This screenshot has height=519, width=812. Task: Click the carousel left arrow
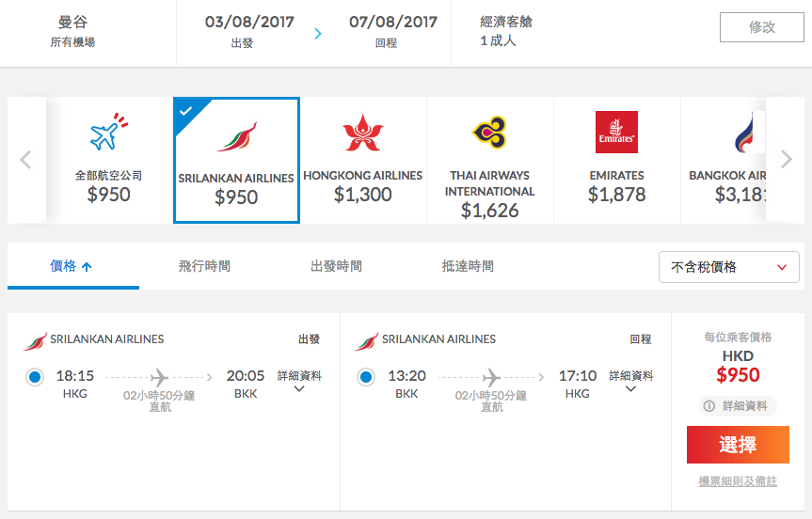[26, 160]
